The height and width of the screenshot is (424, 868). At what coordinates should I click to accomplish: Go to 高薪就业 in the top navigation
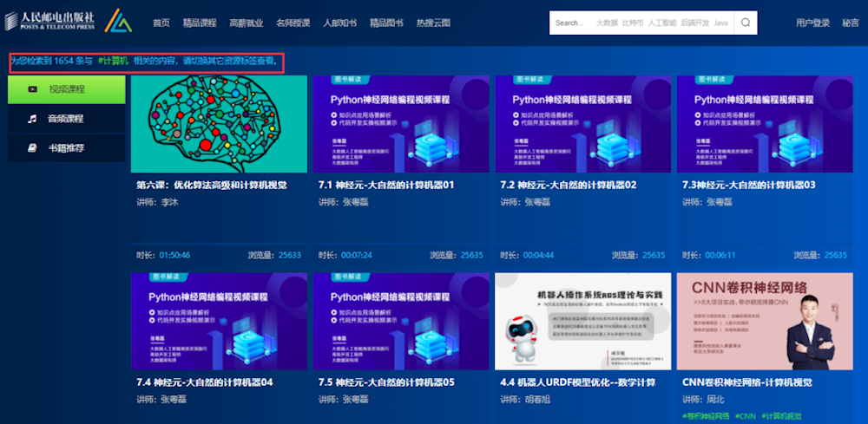[x=247, y=23]
